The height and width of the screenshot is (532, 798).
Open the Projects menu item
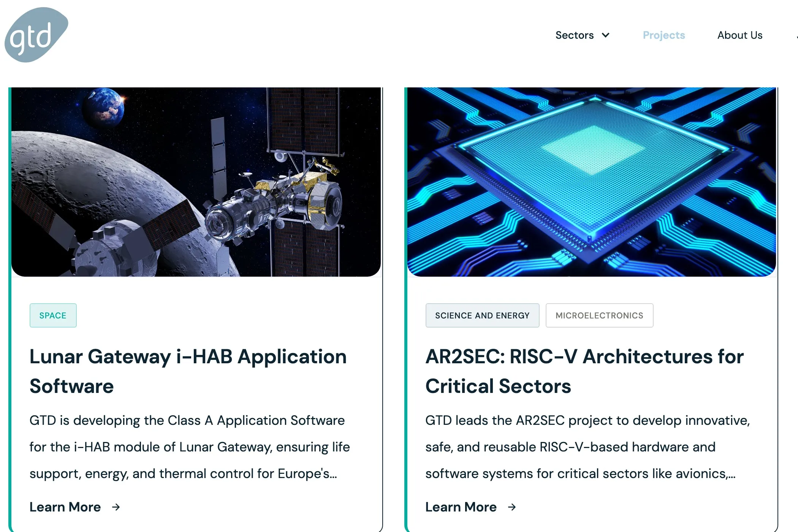(x=664, y=35)
